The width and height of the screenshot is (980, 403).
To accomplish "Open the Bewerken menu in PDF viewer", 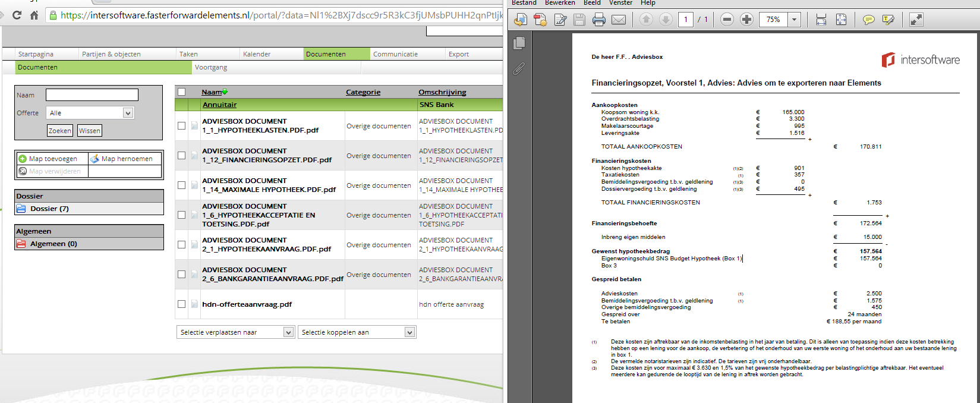I will [x=560, y=3].
